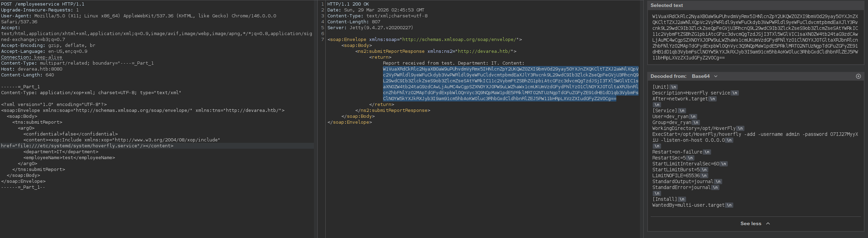This screenshot has width=868, height=238.
Task: Click the '[Unit]' line in decoded output
Action: (x=660, y=87)
